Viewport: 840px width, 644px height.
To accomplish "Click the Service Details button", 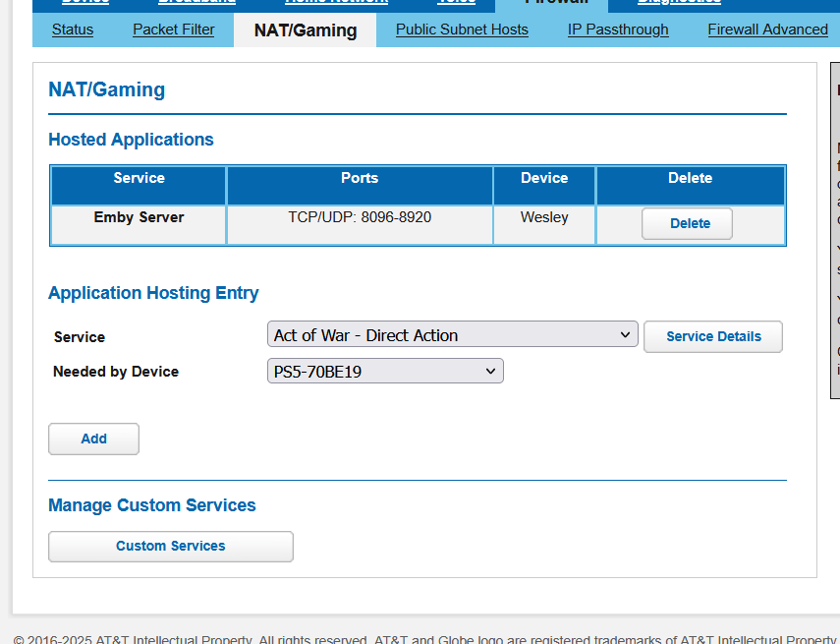I will click(713, 336).
